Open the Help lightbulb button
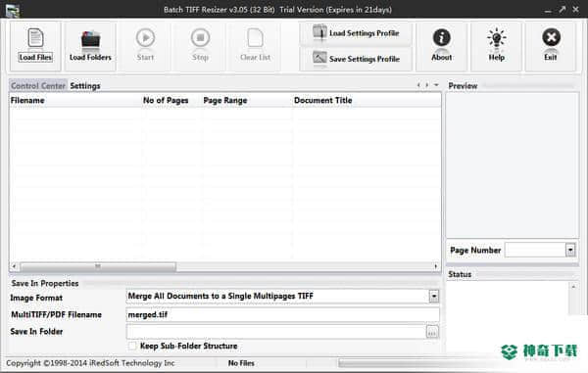 [x=496, y=46]
